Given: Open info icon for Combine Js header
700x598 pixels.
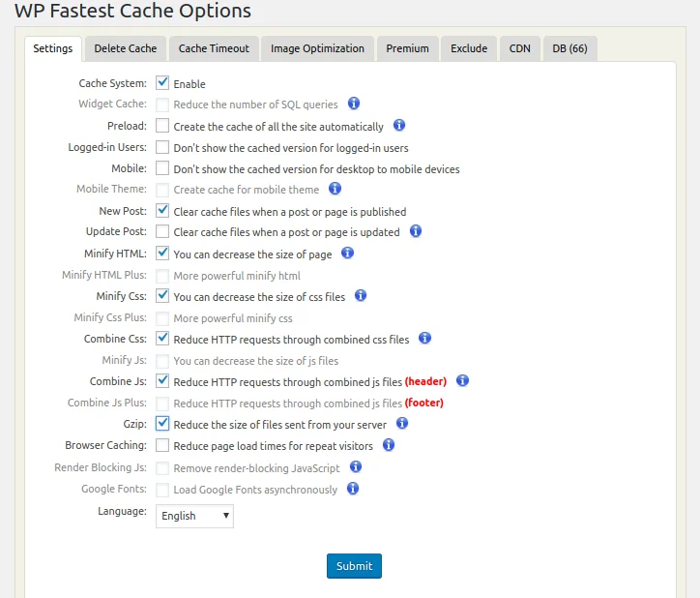Looking at the screenshot, I should pyautogui.click(x=462, y=381).
